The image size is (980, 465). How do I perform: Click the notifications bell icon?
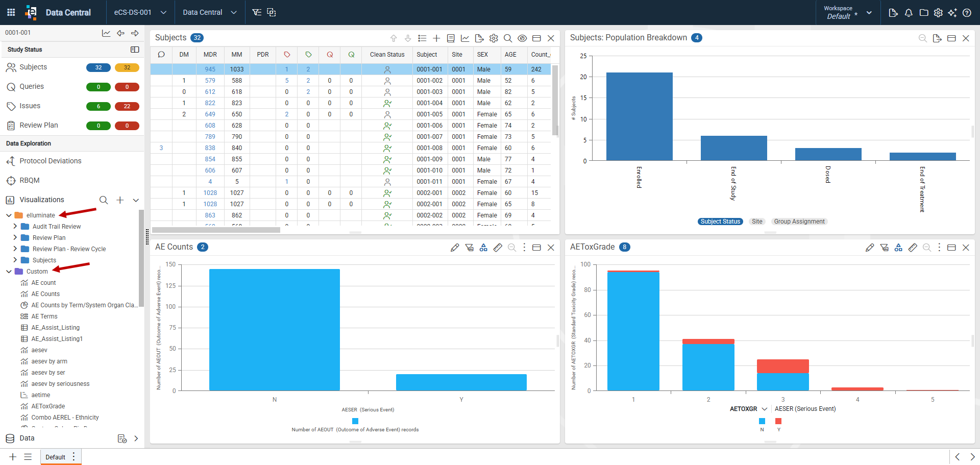click(x=909, y=13)
